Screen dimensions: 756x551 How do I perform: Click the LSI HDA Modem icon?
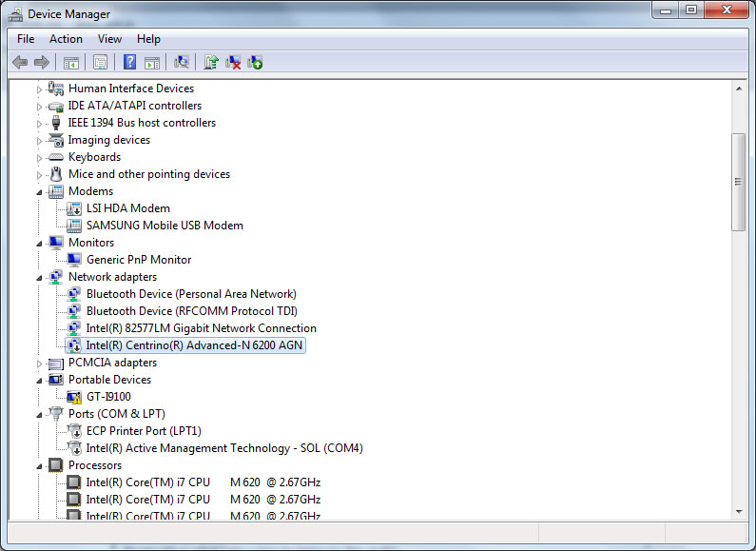tap(74, 208)
